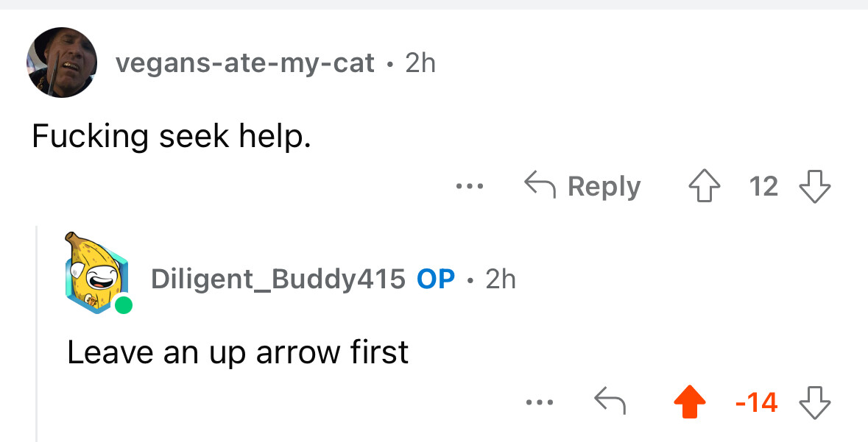Remove the orange upvote on Diligent_Buddy415 reply
Screen dimensions: 868x442
(x=690, y=402)
